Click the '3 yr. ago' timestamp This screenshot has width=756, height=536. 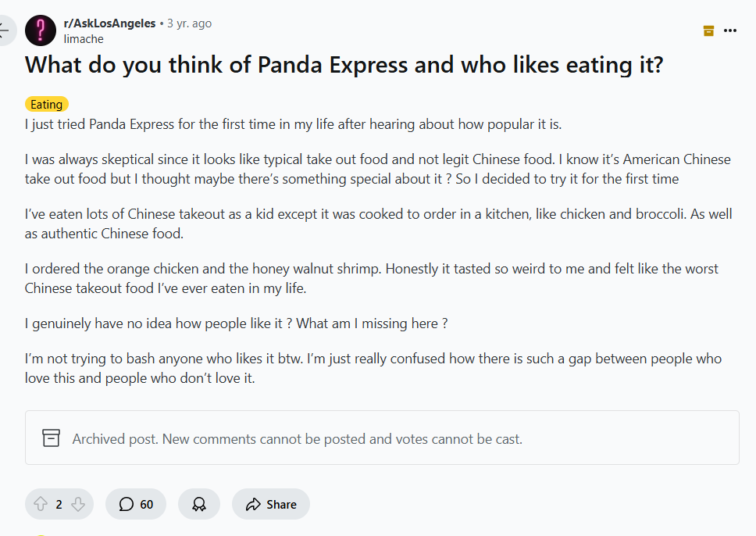[x=189, y=23]
